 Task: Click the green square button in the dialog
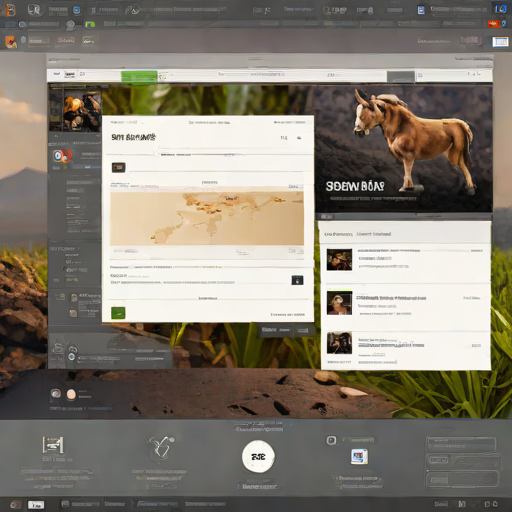pos(118,313)
